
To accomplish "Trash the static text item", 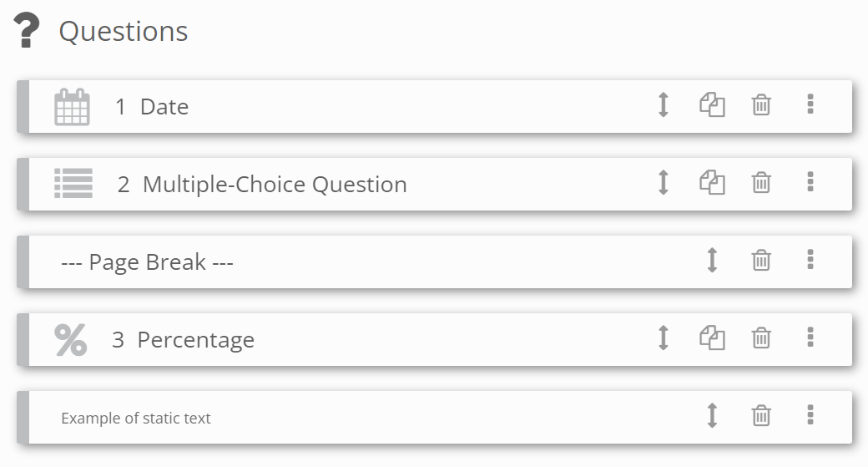I will [x=761, y=416].
